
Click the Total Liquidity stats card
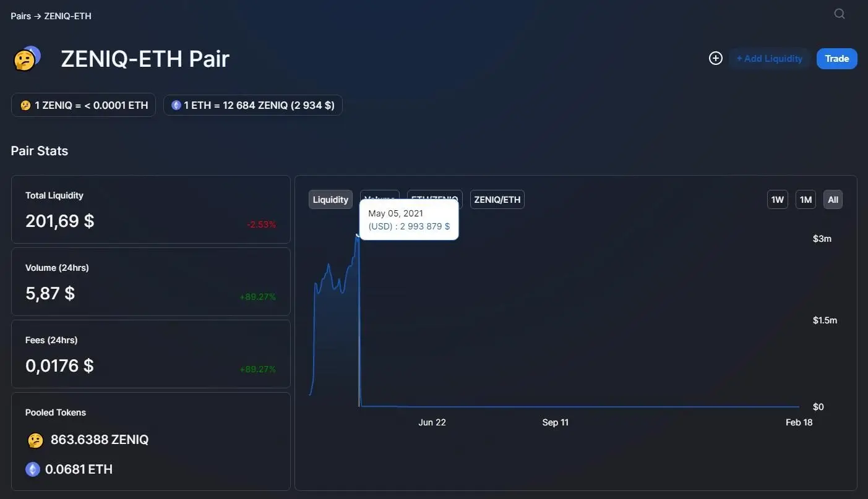pos(150,209)
